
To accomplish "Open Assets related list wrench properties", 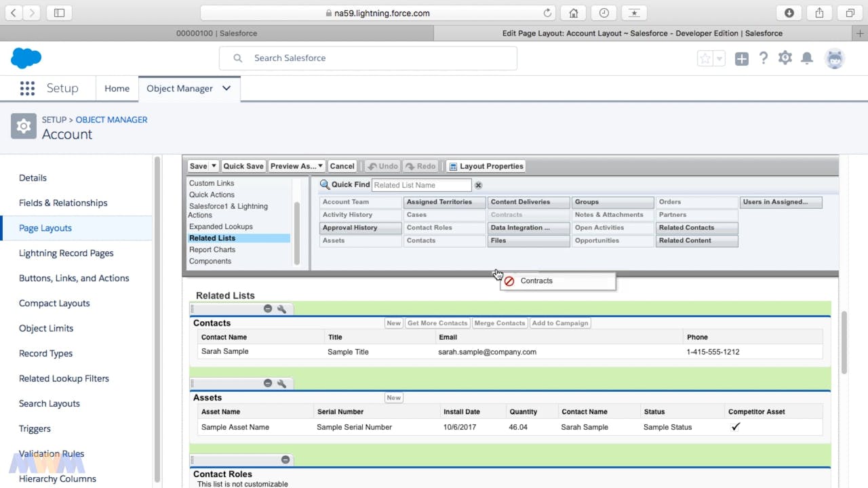I will coord(281,383).
